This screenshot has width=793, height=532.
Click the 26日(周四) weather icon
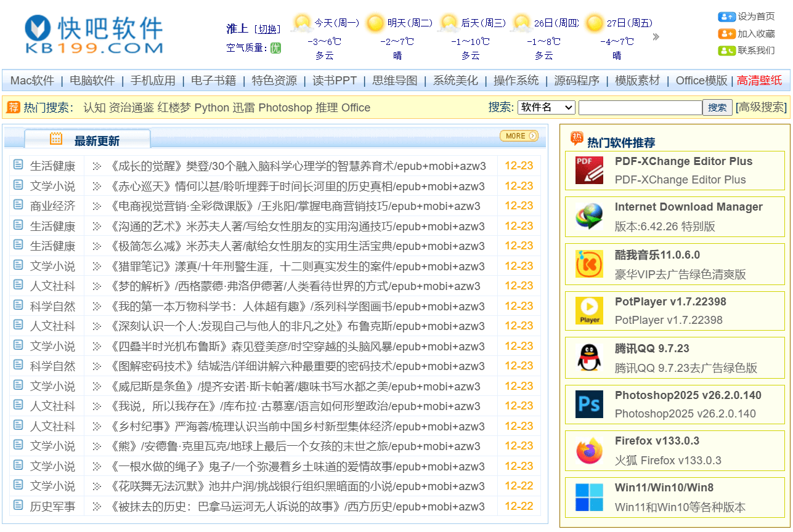pos(523,23)
